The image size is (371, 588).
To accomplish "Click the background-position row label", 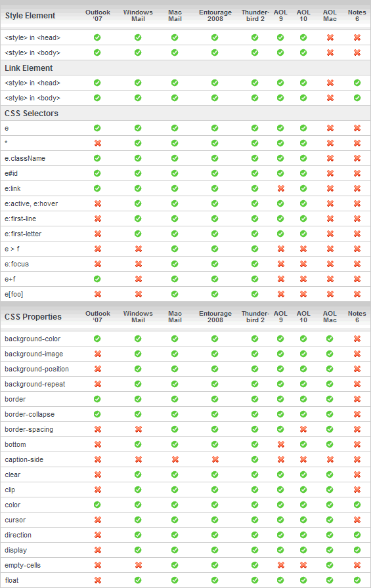I will [37, 369].
